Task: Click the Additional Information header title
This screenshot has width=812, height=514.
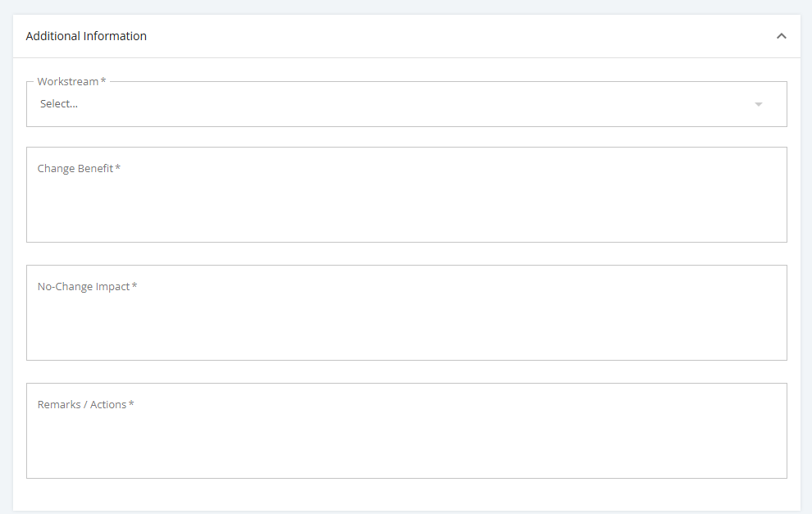Action: point(86,36)
